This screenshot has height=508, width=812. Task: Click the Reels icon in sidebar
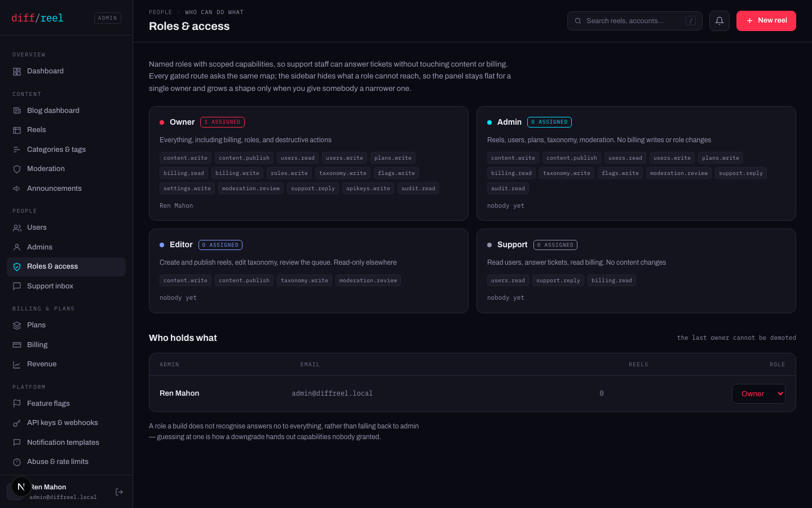tap(17, 130)
